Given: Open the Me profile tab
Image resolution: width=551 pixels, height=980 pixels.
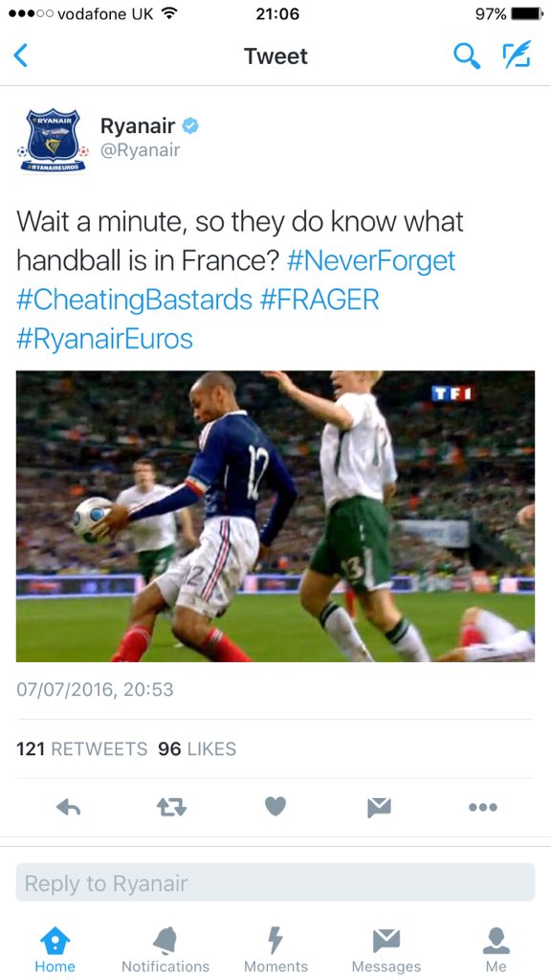Looking at the screenshot, I should (496, 950).
